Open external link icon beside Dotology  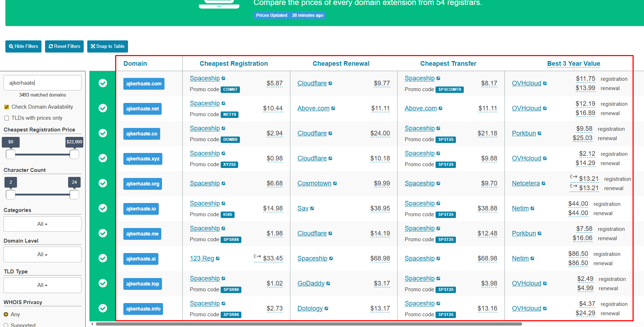click(x=326, y=308)
